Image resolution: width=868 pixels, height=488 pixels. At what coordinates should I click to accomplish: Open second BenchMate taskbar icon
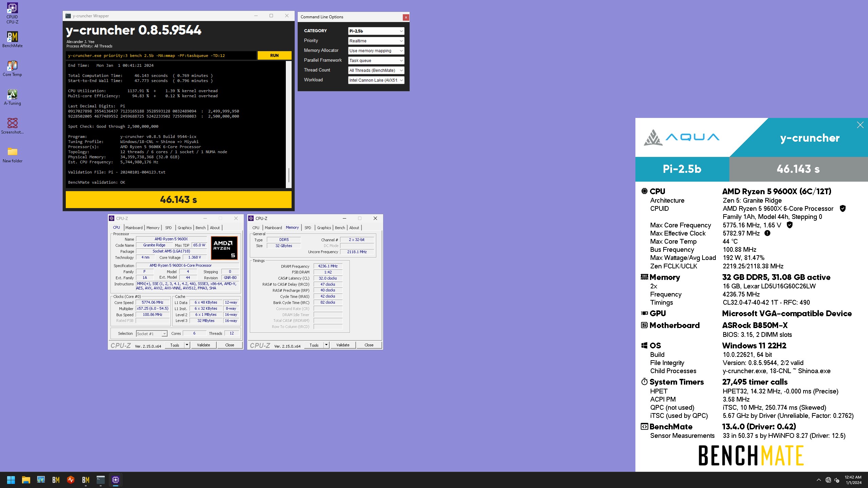click(x=85, y=480)
